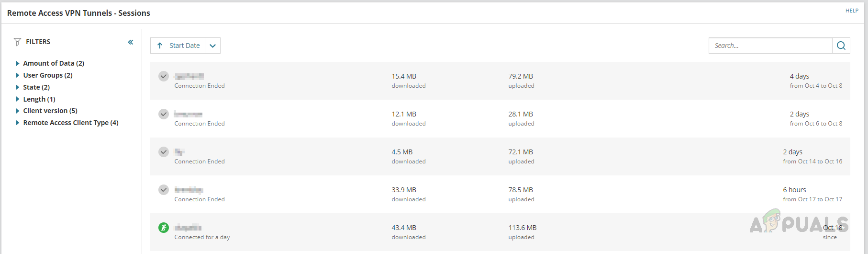Expand the Client version filter
Image resolution: width=868 pixels, height=254 pixels.
point(18,111)
